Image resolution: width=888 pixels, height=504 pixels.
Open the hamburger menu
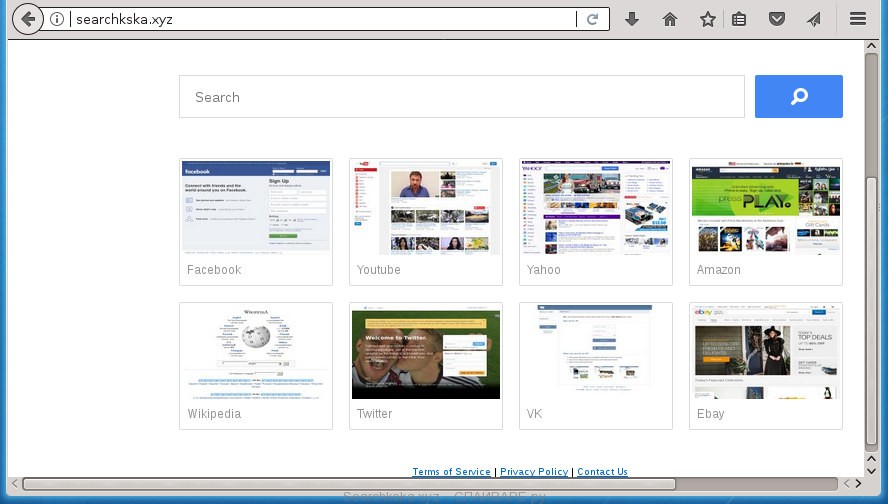coord(857,19)
